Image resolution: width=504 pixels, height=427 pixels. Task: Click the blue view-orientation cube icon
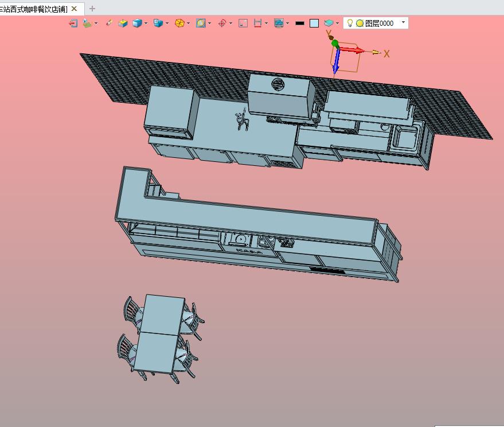pyautogui.click(x=158, y=23)
